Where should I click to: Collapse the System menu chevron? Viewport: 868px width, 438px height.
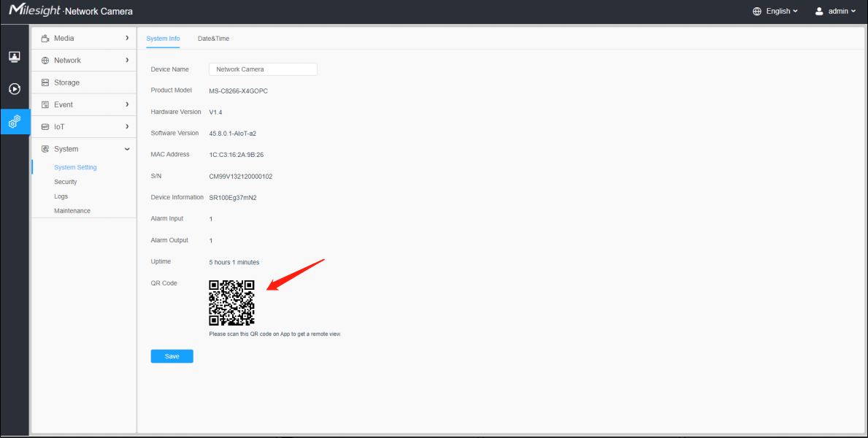(127, 149)
